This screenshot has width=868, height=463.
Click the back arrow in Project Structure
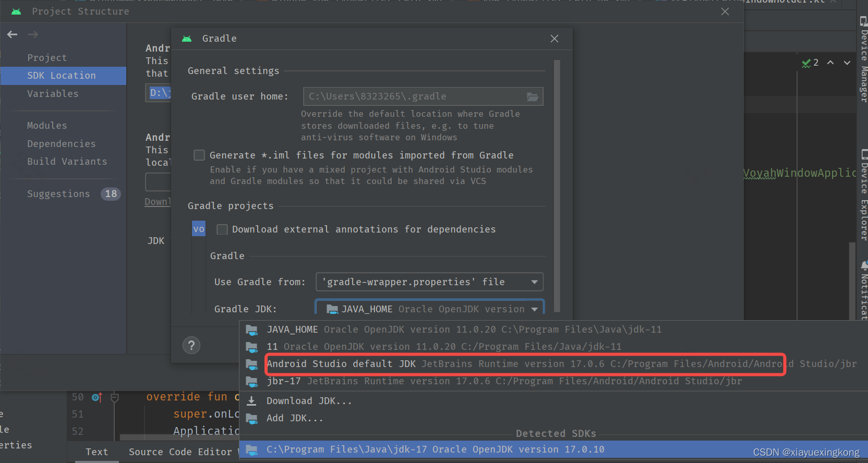click(13, 34)
